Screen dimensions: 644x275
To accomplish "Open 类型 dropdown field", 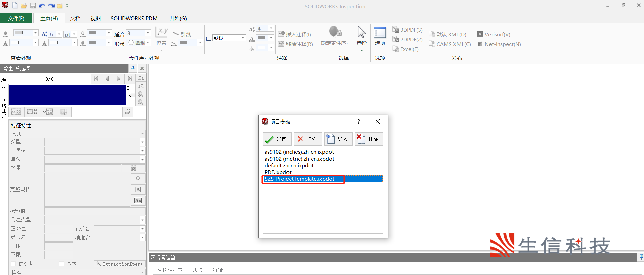I will (95, 142).
